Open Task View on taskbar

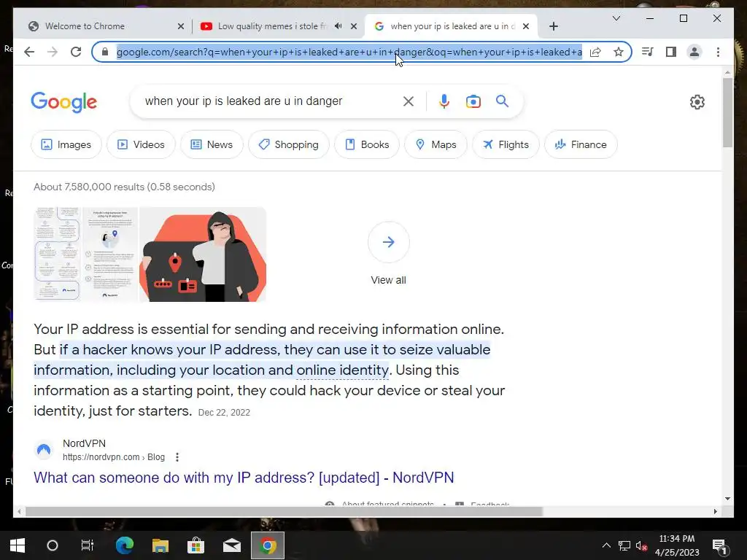88,545
